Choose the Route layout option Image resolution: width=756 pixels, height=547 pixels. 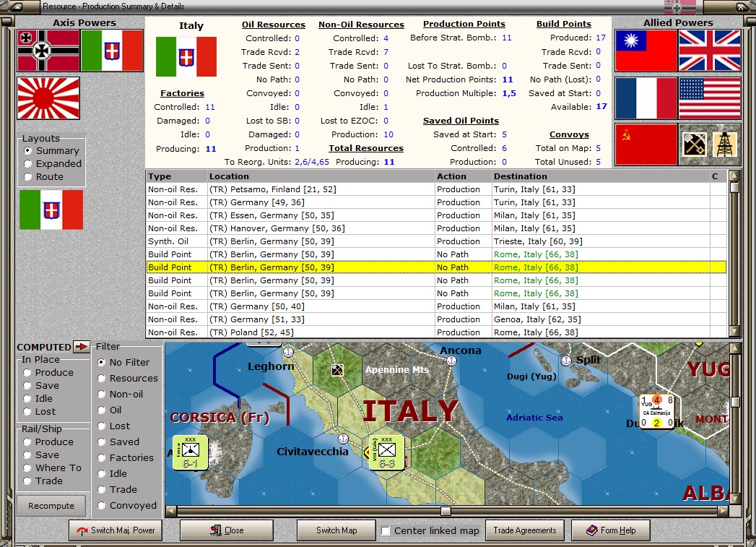28,177
